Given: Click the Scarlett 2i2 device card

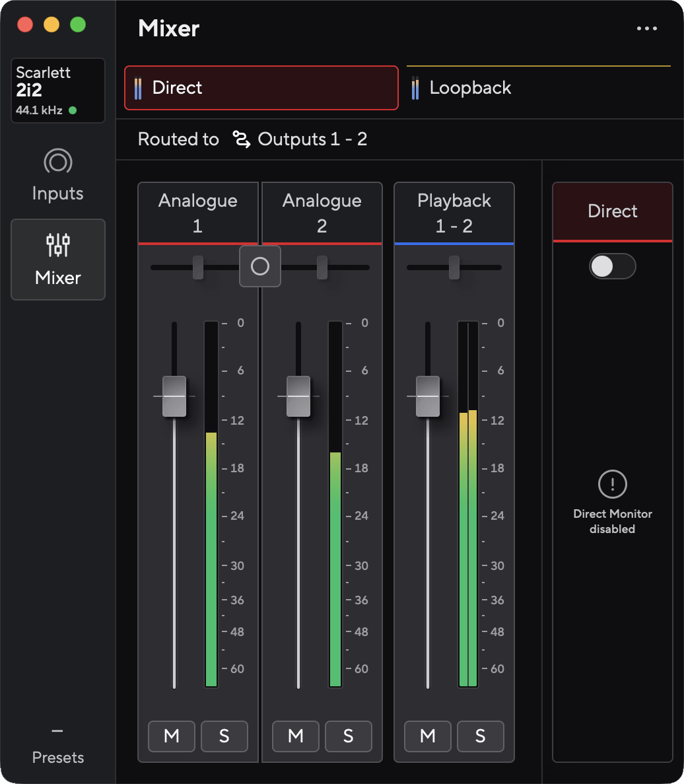Looking at the screenshot, I should point(58,90).
